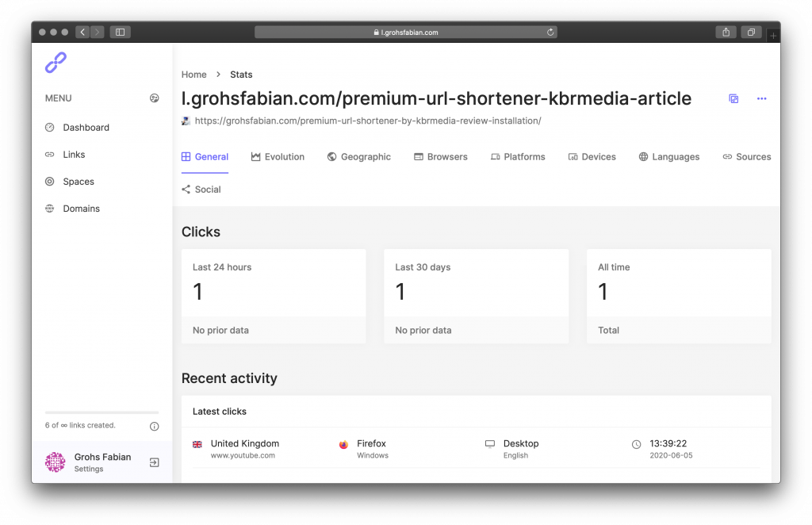The image size is (812, 525).
Task: Click the browser back button
Action: point(82,32)
